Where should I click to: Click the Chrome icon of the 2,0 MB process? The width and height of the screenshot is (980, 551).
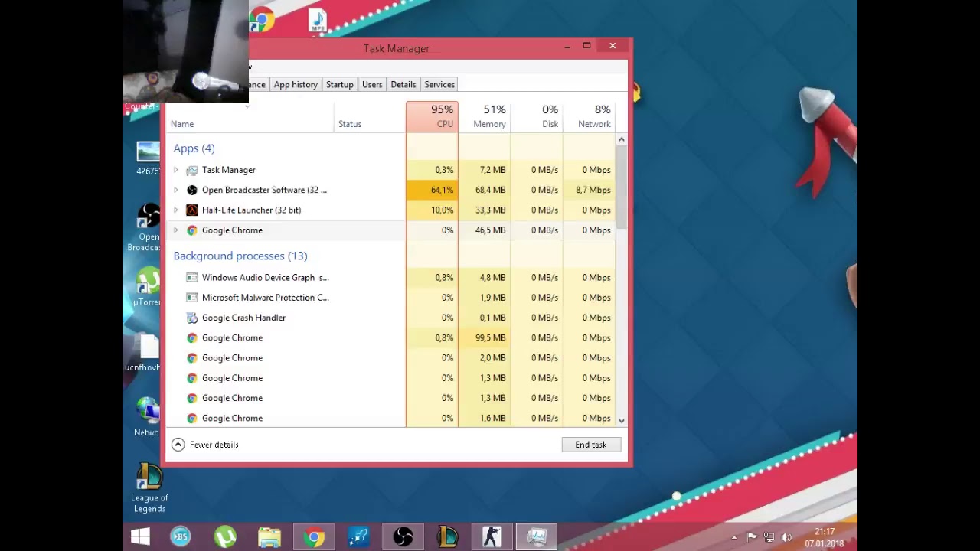[192, 357]
